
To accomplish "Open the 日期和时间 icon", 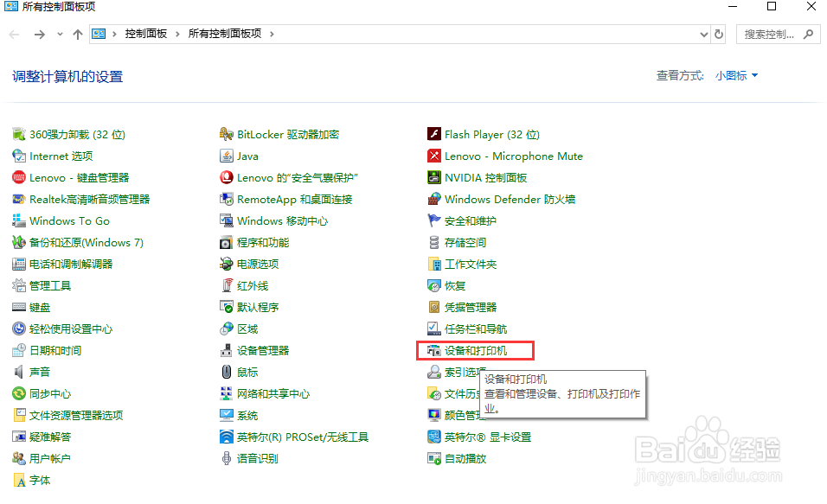I will (19, 351).
